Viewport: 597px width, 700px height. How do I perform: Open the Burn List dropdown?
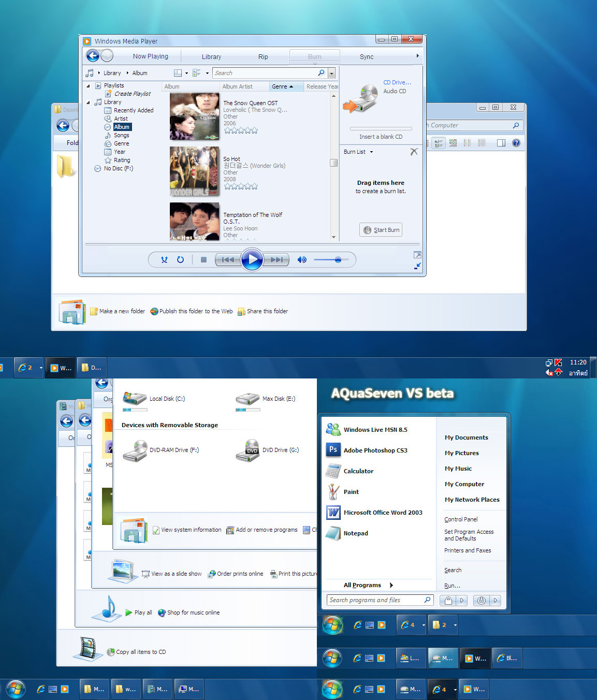[371, 152]
